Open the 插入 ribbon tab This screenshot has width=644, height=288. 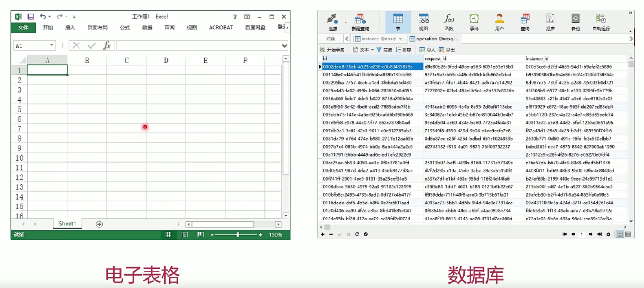tap(70, 28)
